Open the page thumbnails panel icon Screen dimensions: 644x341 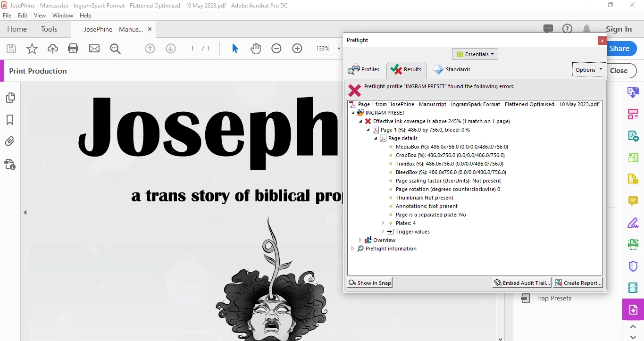point(10,98)
